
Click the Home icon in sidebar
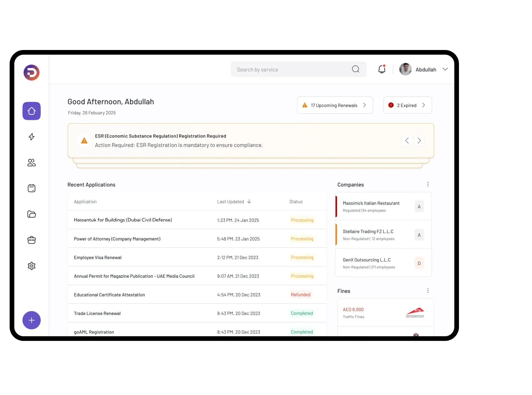tap(31, 111)
